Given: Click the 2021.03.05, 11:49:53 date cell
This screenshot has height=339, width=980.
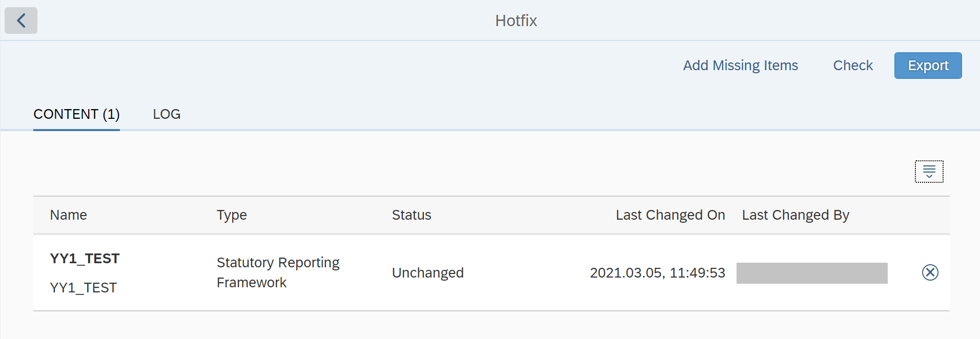Looking at the screenshot, I should pyautogui.click(x=658, y=272).
